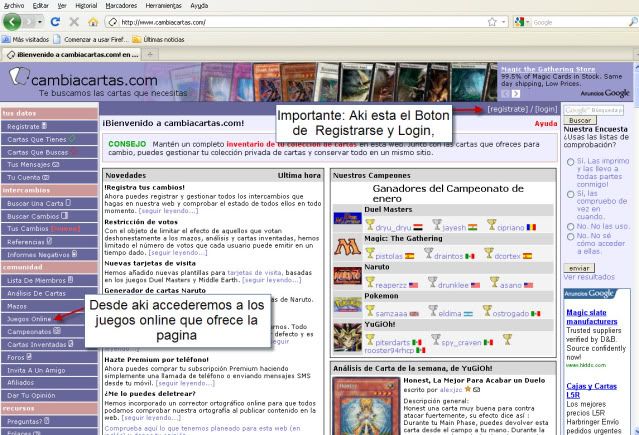Open Lista De Miembros in sidebar
The image size is (639, 435).
(36, 280)
